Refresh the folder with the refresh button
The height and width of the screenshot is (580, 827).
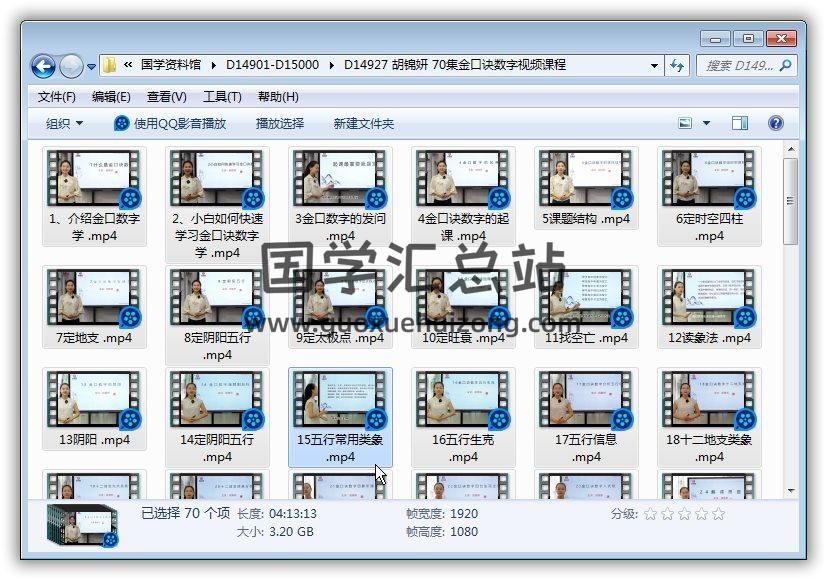click(x=677, y=66)
